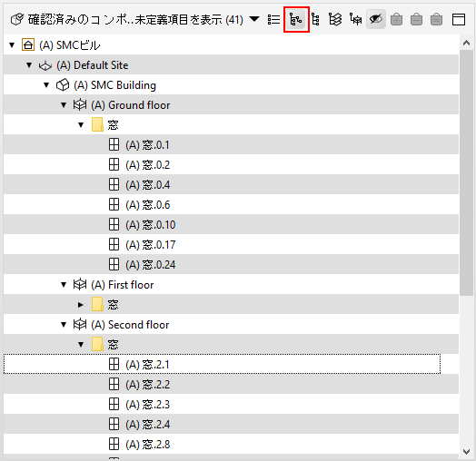
Task: Click the SMC Building cube icon
Action: (x=63, y=85)
